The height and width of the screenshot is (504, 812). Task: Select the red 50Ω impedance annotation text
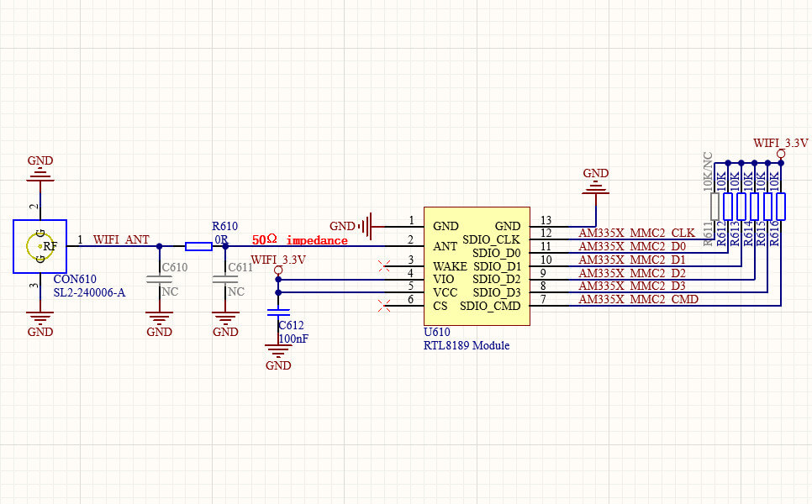click(x=300, y=240)
